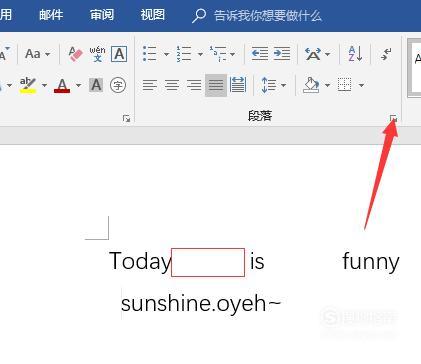Click the Asian Layout icon

tap(313, 54)
